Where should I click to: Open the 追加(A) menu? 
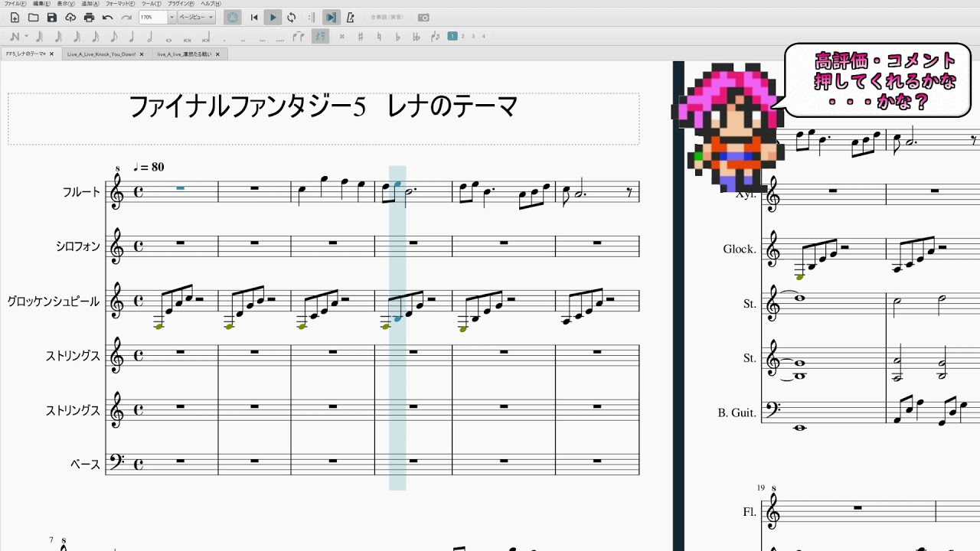pyautogui.click(x=90, y=4)
